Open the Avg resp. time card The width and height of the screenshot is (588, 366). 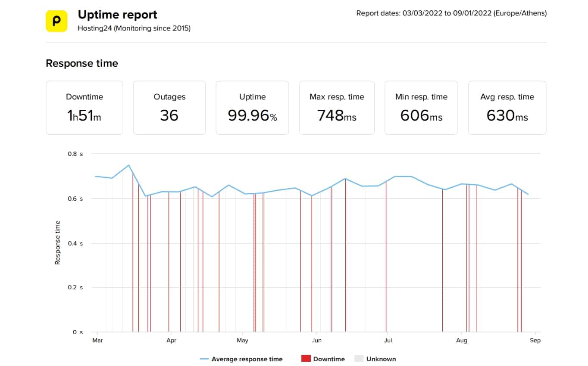(x=507, y=108)
